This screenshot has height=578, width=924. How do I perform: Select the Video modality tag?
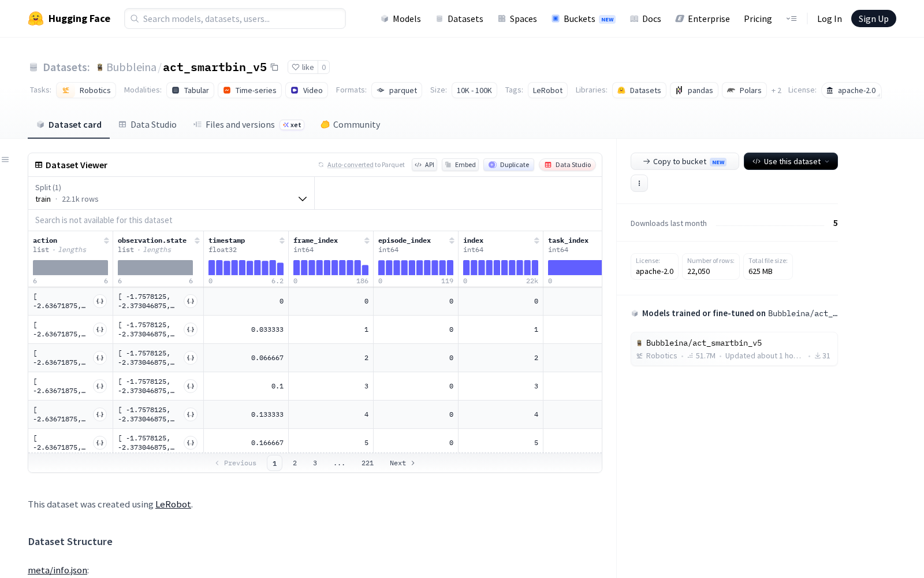[307, 90]
